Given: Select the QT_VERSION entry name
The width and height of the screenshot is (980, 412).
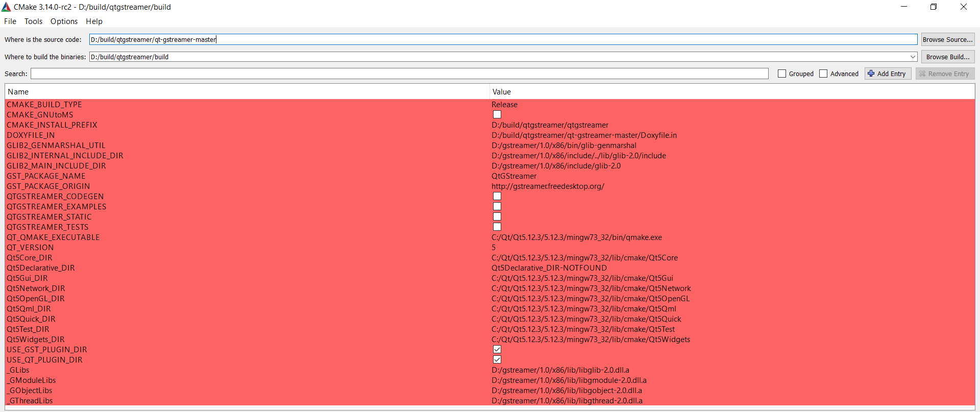Looking at the screenshot, I should tap(30, 247).
